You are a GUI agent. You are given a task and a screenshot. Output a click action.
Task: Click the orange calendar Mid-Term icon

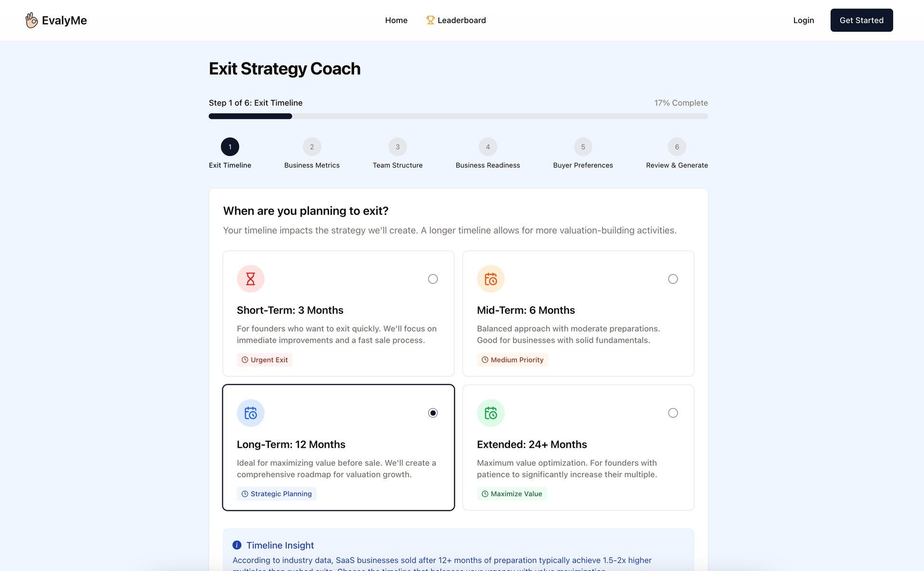click(x=490, y=279)
